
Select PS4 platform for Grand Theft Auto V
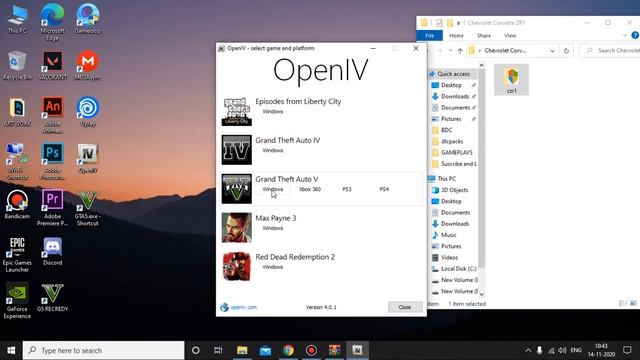pyautogui.click(x=384, y=189)
